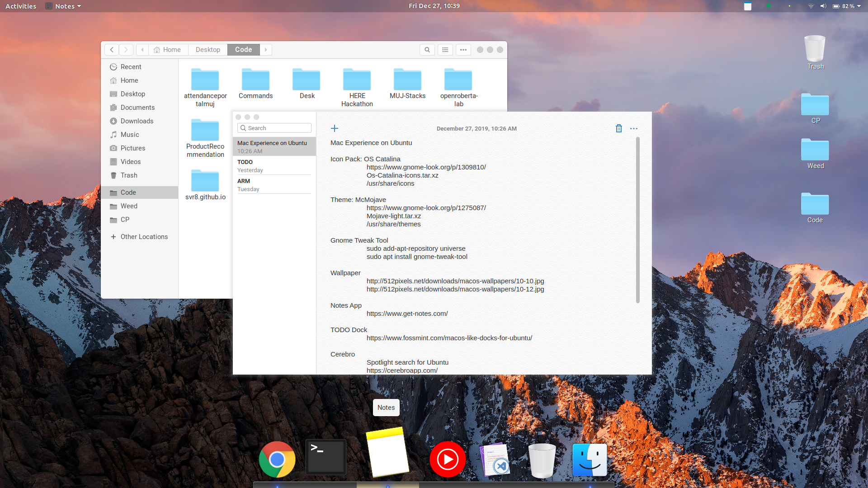The width and height of the screenshot is (868, 488).
Task: Click the notes Search field
Action: (x=275, y=128)
